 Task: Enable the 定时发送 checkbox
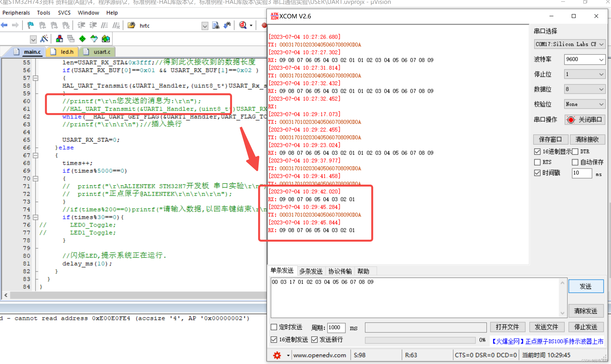click(274, 327)
